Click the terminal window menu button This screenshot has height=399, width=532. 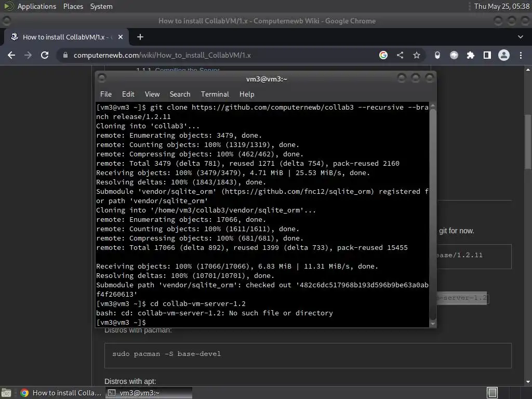pos(102,78)
